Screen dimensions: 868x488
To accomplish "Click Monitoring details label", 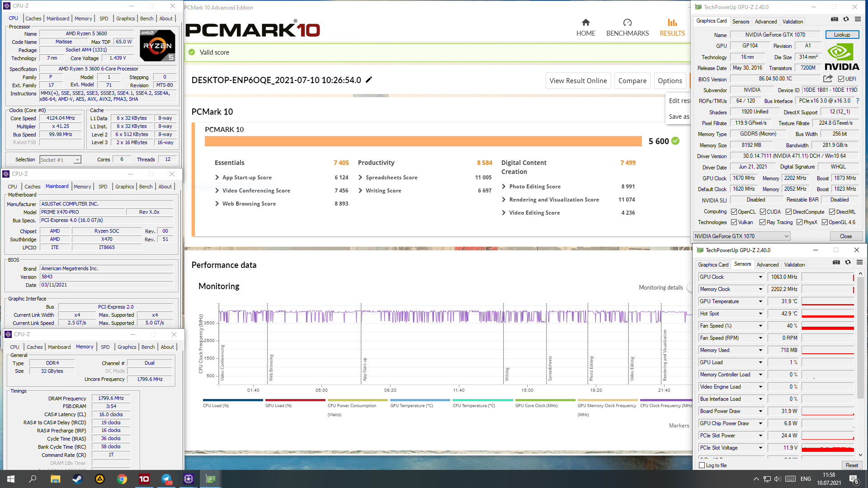I will pos(660,287).
